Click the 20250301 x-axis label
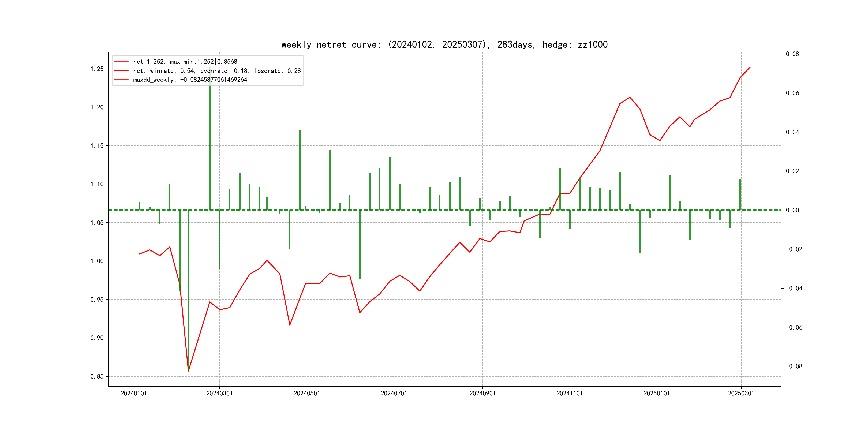 point(741,393)
